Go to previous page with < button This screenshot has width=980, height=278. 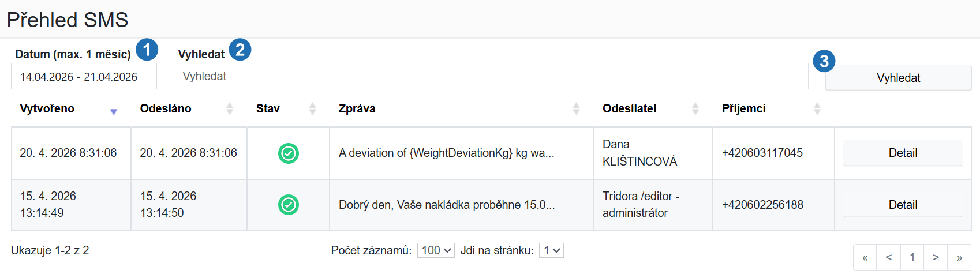[x=889, y=257]
